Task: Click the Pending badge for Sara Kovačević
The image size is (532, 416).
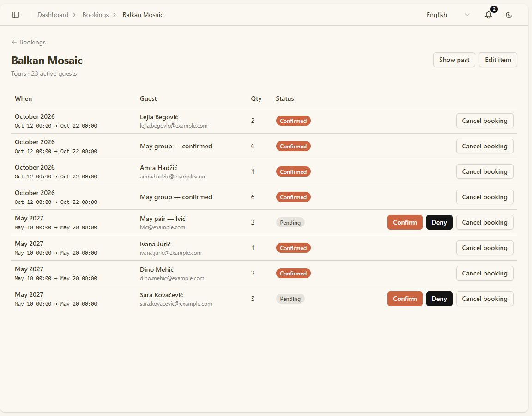Action: tap(290, 299)
